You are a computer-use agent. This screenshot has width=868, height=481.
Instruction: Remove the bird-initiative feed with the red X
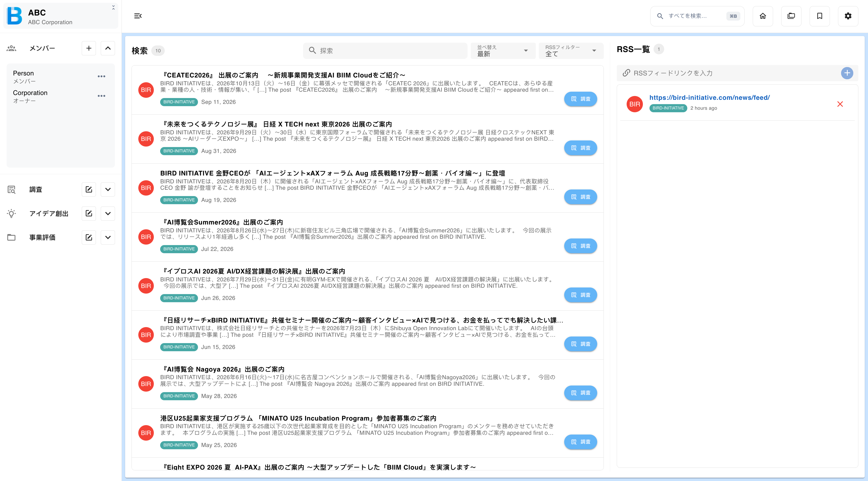point(840,104)
